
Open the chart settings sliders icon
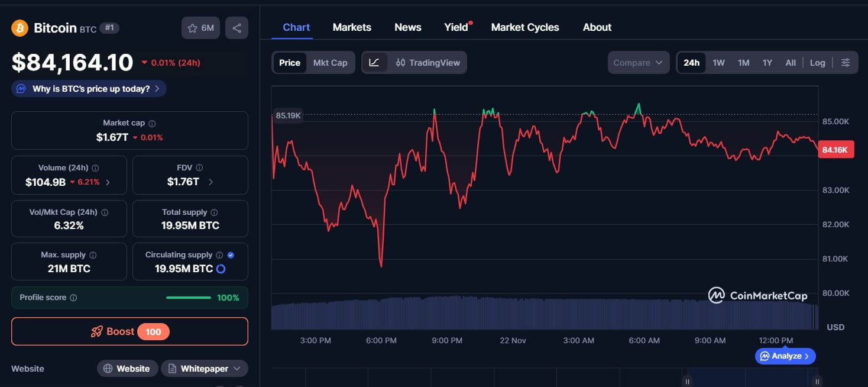click(x=846, y=62)
